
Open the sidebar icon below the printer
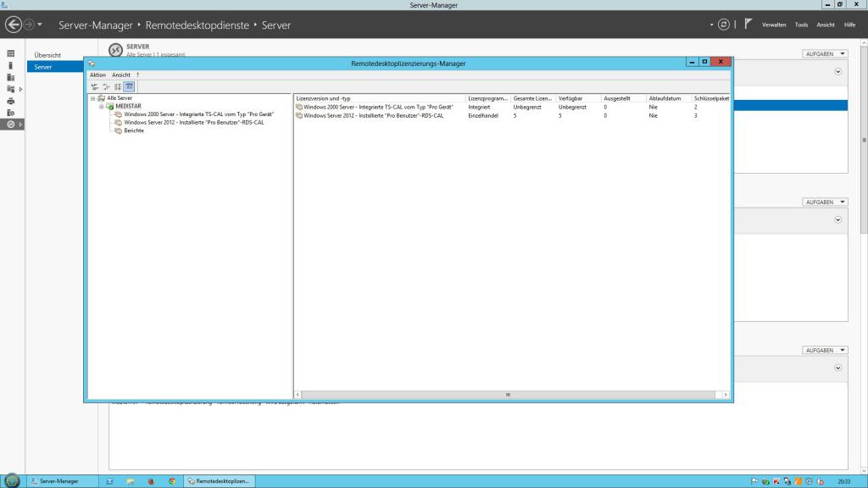pos(10,113)
